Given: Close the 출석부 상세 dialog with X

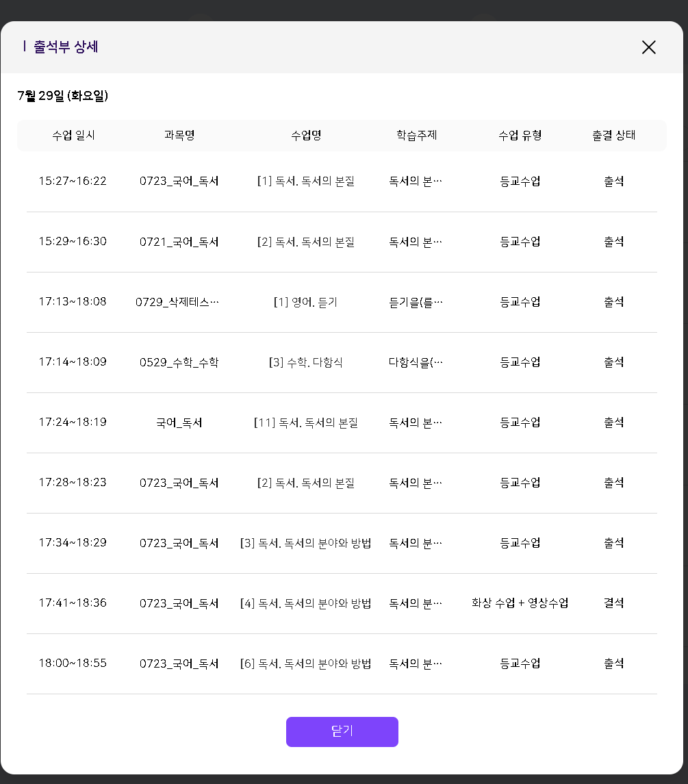Looking at the screenshot, I should [x=648, y=47].
